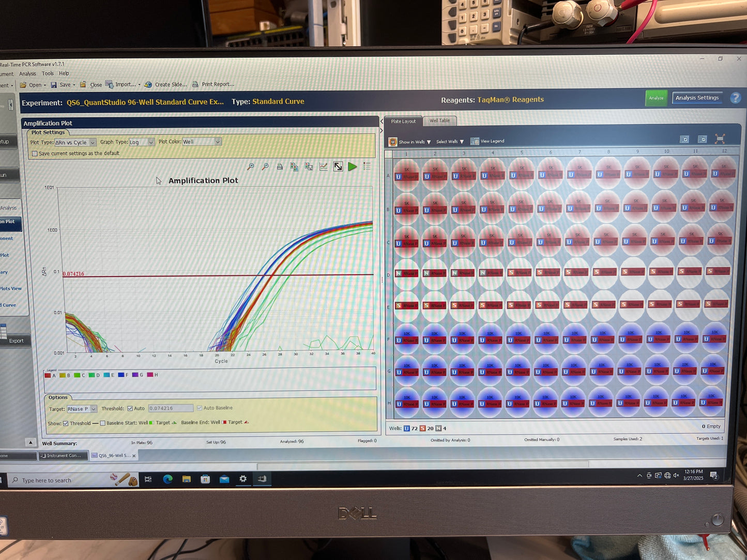The width and height of the screenshot is (747, 560).
Task: Open Microsoft Edge from the taskbar
Action: click(168, 479)
